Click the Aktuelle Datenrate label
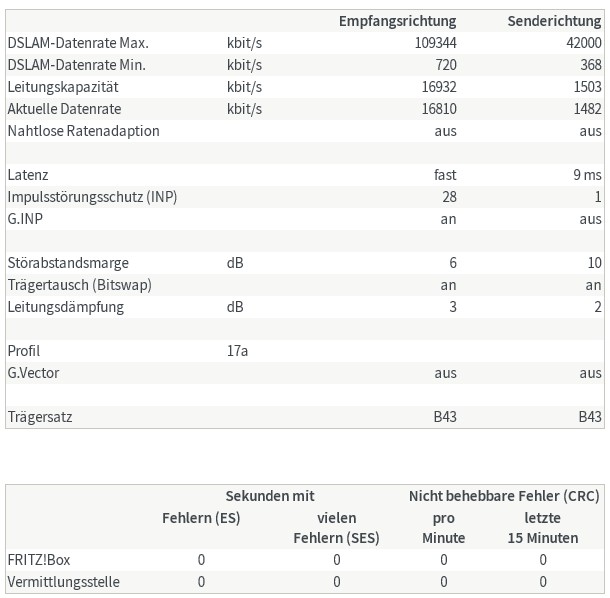The height and width of the screenshot is (598, 610). [x=66, y=109]
